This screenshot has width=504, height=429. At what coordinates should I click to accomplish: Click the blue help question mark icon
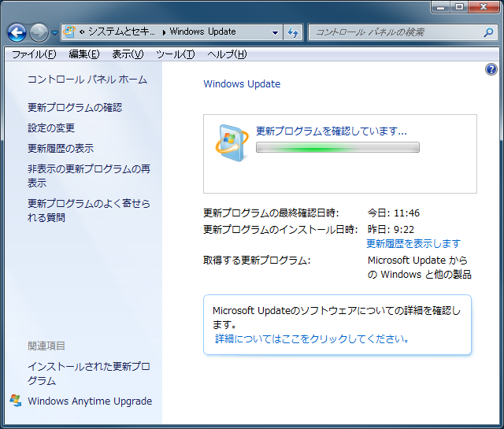tap(491, 69)
